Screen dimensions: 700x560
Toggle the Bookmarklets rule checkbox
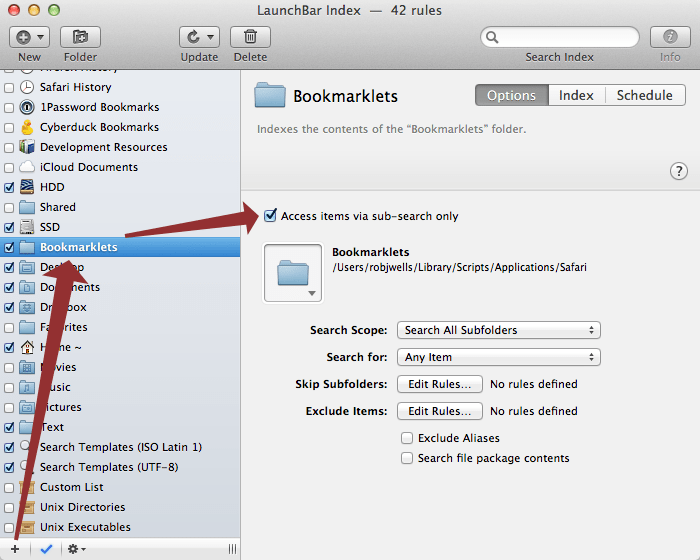(x=9, y=247)
